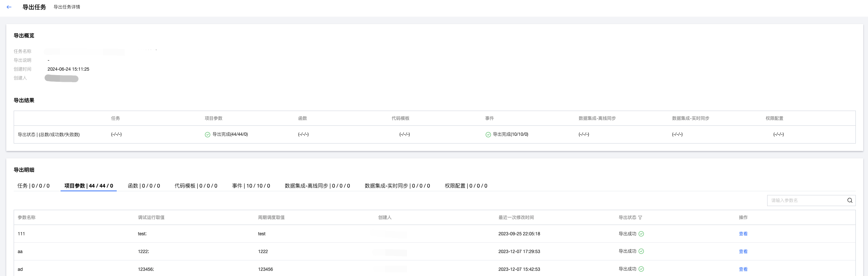This screenshot has height=276, width=868.
Task: Open the 事件 tab
Action: tap(251, 186)
